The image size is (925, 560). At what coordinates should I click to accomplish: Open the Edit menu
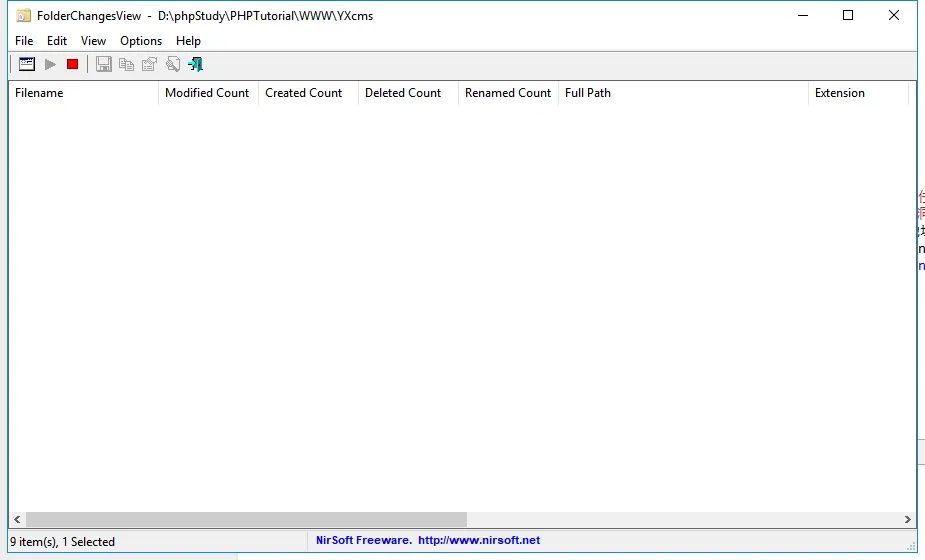(57, 41)
